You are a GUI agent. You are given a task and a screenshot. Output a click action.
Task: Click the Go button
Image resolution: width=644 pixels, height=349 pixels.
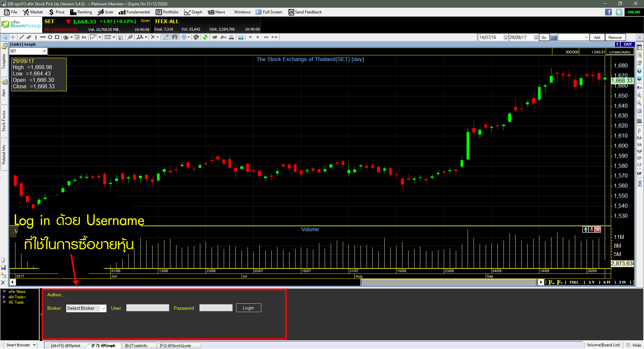(x=544, y=37)
